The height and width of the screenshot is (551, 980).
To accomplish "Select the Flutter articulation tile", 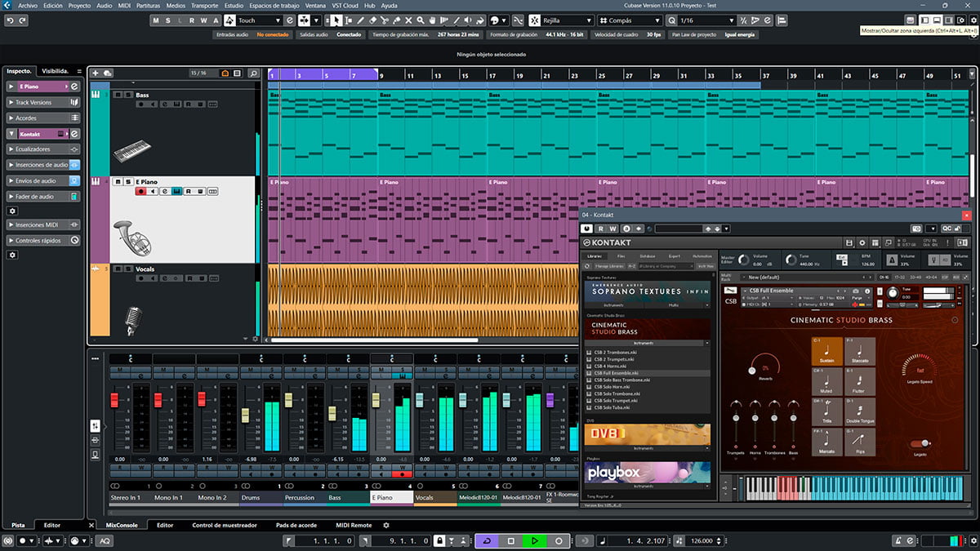I will (x=859, y=381).
